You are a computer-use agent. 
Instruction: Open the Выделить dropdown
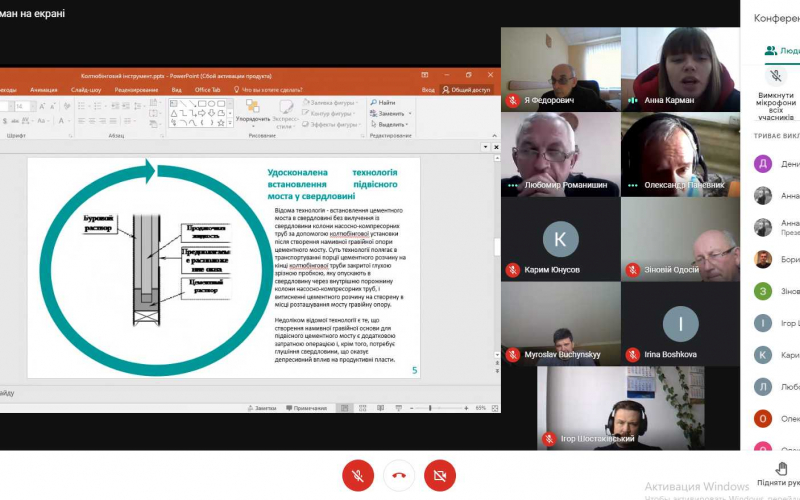[389, 124]
